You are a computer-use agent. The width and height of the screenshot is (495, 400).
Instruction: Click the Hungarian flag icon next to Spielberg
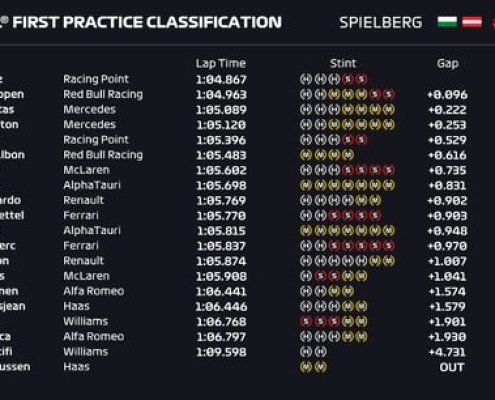[447, 22]
